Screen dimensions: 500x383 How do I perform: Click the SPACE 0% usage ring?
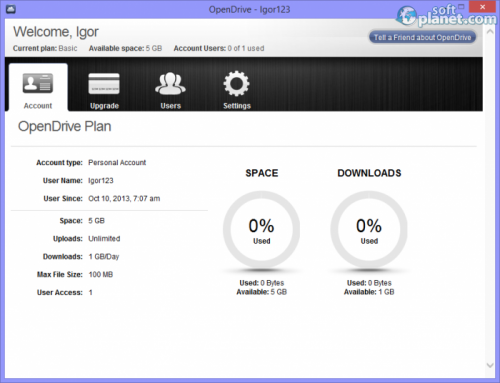[x=261, y=229]
